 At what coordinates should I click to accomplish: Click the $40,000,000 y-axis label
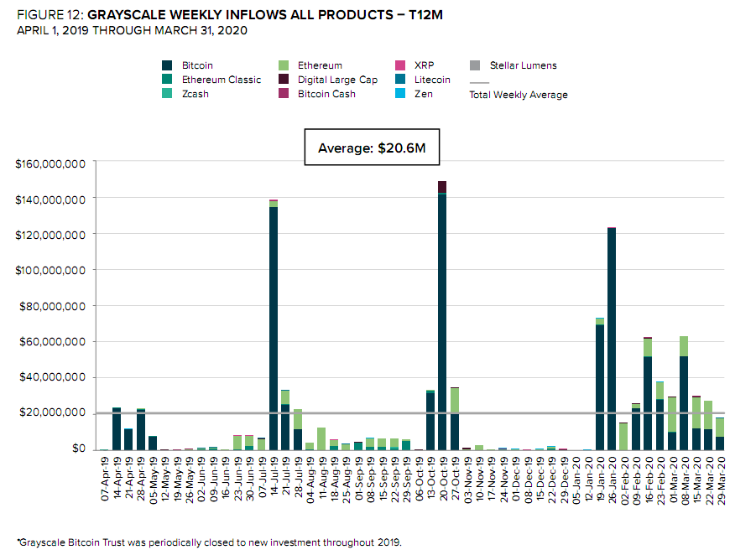pos(52,377)
